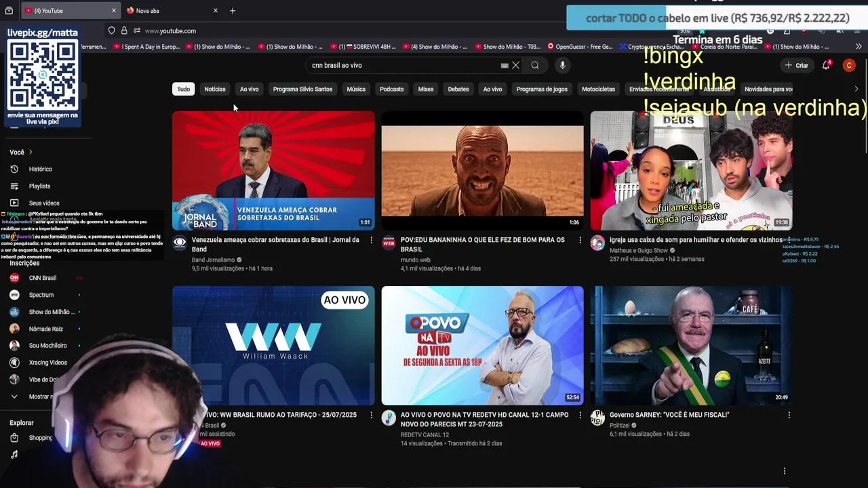Expand the Você section chevron
Viewport: 868px width, 488px height.
[31, 152]
